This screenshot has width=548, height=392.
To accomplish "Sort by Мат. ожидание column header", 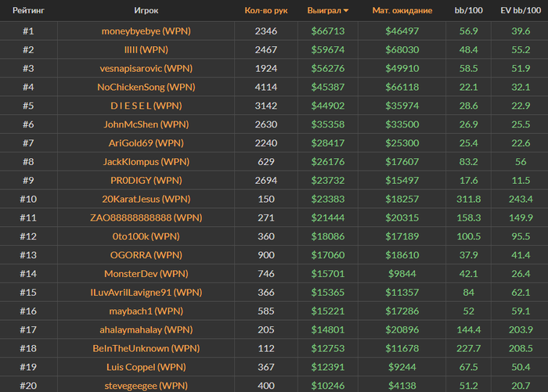I will pos(402,11).
